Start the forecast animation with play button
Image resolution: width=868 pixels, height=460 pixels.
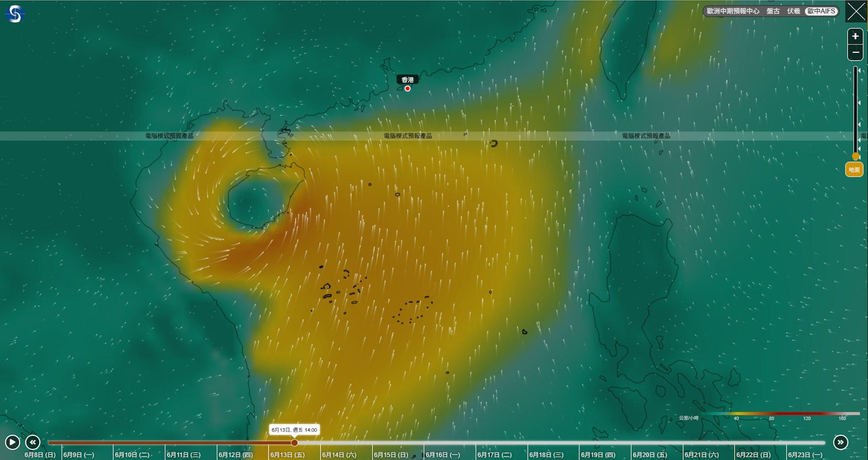pyautogui.click(x=12, y=442)
